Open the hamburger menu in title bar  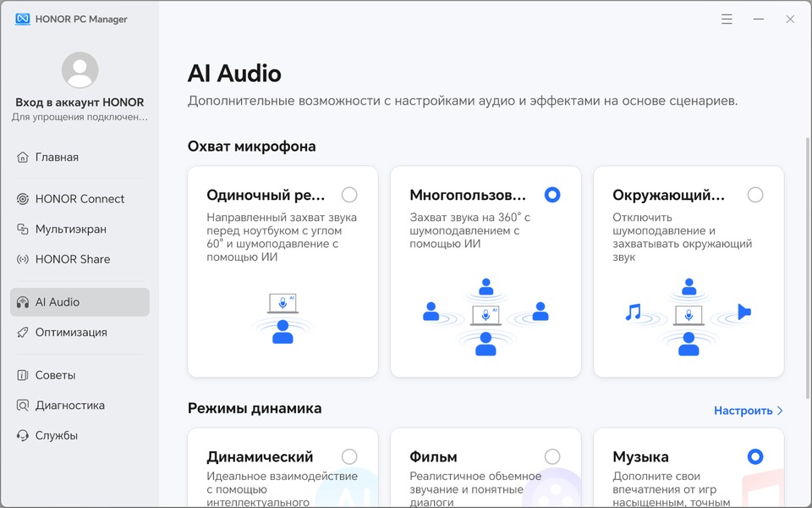(727, 19)
